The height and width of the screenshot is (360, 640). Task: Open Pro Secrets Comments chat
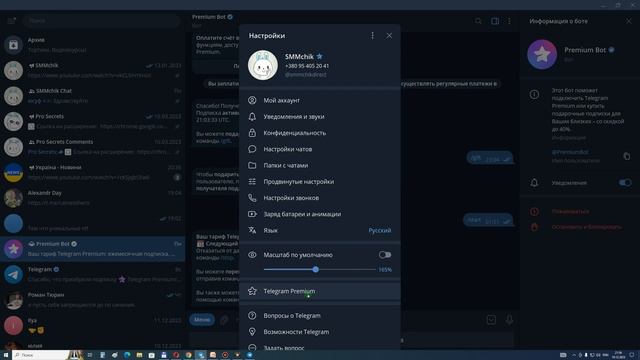(93, 147)
